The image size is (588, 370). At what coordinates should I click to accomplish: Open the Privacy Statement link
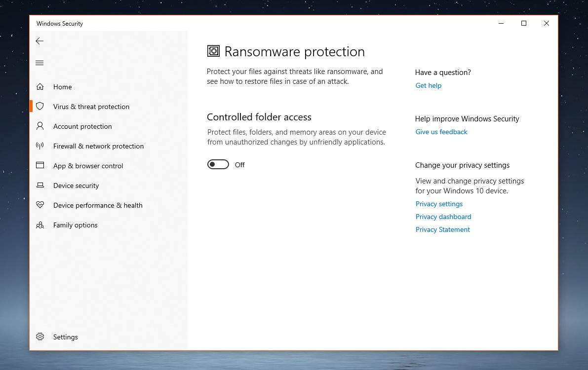pos(442,229)
